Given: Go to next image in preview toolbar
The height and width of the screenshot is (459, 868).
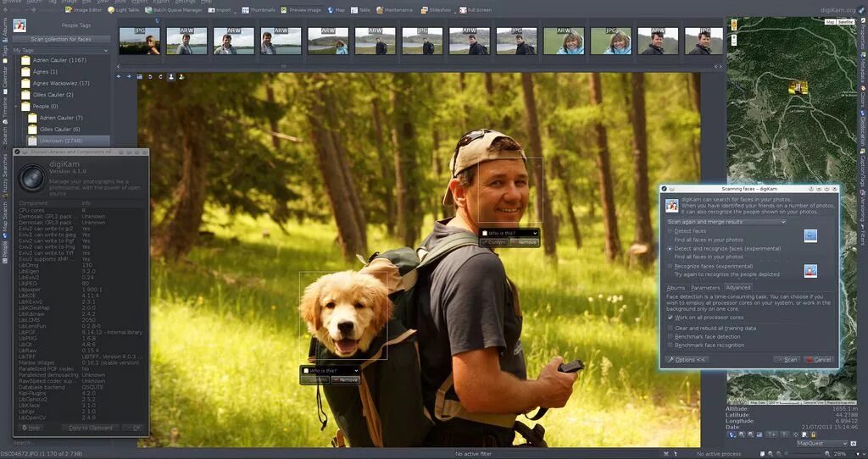Looking at the screenshot, I should click(x=129, y=77).
